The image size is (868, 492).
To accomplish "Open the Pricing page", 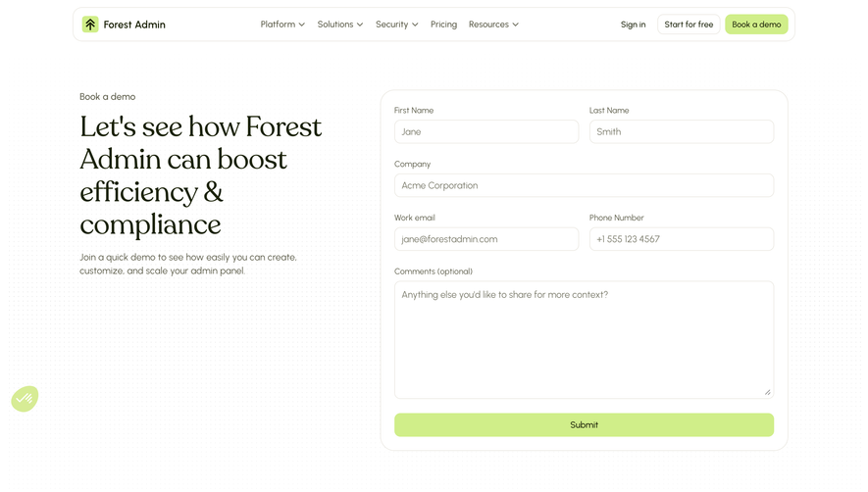I will coord(443,25).
